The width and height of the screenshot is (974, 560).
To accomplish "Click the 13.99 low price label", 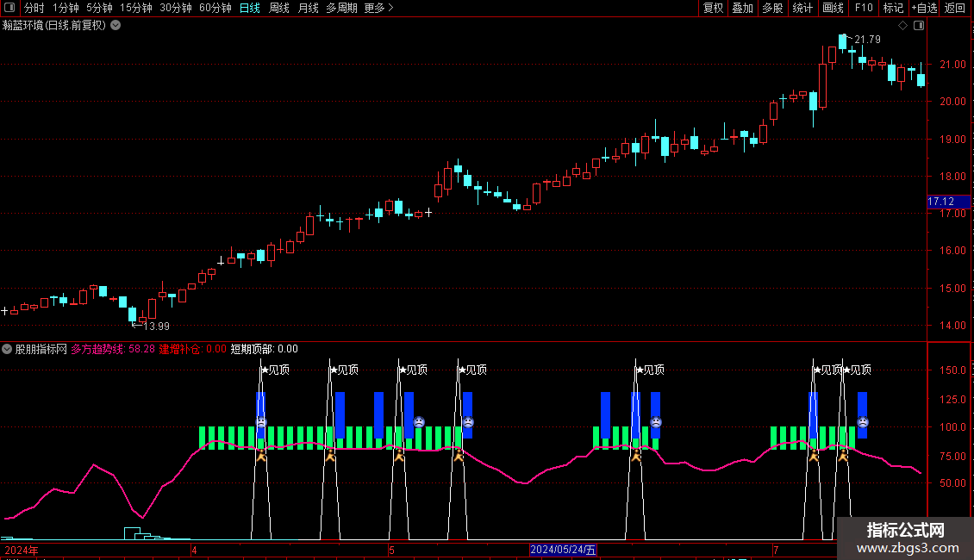I will (x=156, y=326).
